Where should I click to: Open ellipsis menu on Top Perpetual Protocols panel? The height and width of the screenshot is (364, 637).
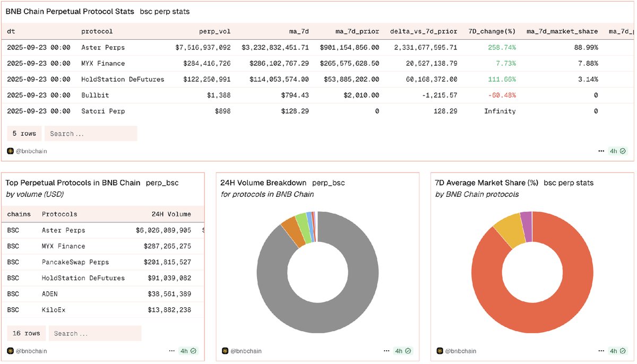[172, 351]
